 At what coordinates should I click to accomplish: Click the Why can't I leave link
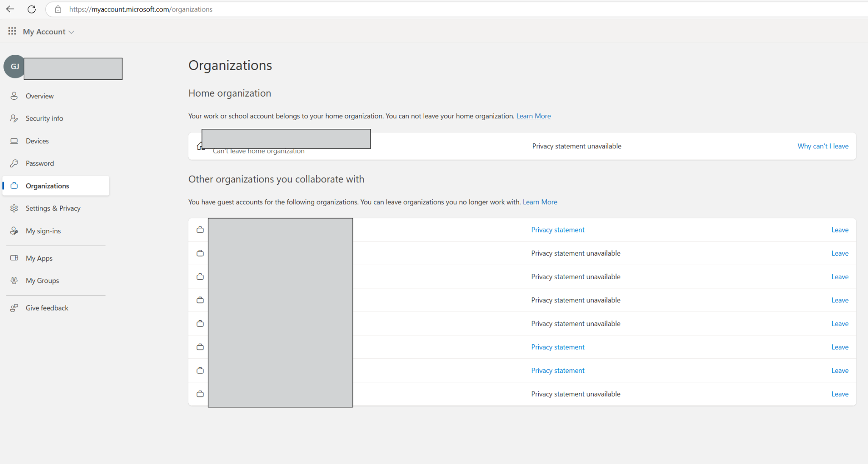pos(822,146)
